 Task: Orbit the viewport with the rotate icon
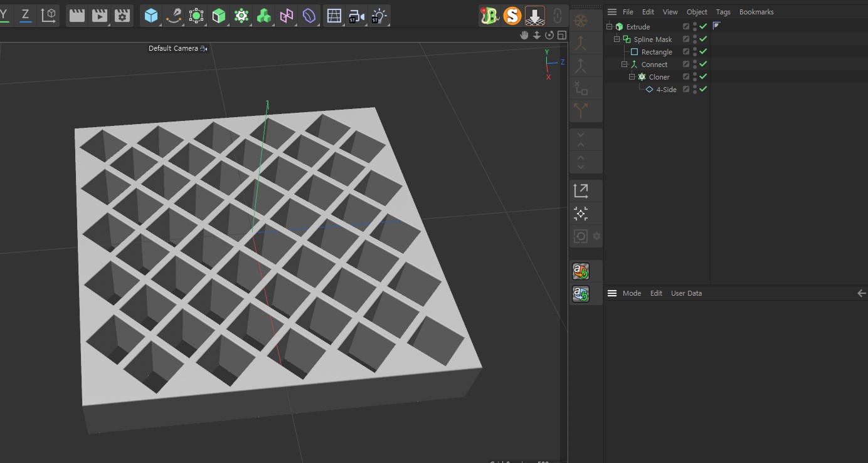pyautogui.click(x=549, y=35)
